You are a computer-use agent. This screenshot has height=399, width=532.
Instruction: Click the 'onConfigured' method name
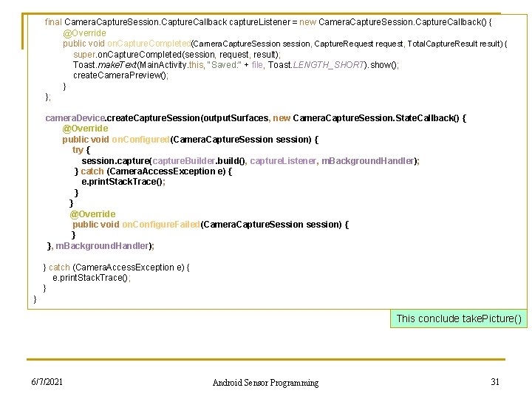pyautogui.click(x=140, y=140)
